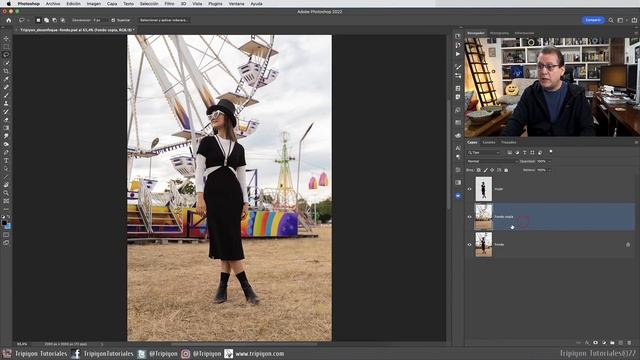Open the Ventana menu
The image size is (640, 360).
(236, 4)
